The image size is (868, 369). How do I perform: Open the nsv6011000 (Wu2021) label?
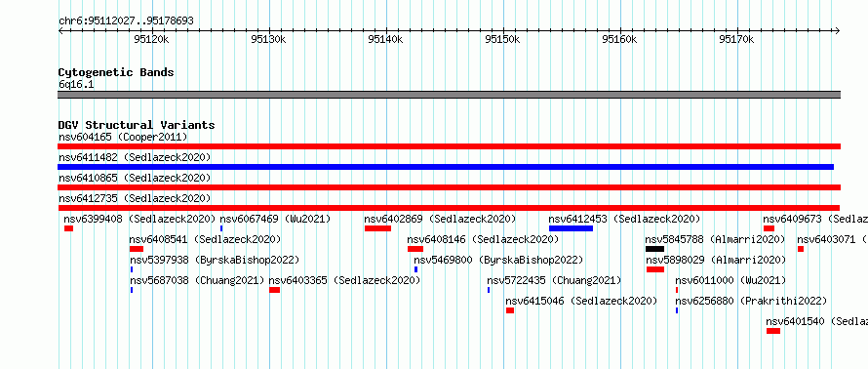pyautogui.click(x=730, y=280)
